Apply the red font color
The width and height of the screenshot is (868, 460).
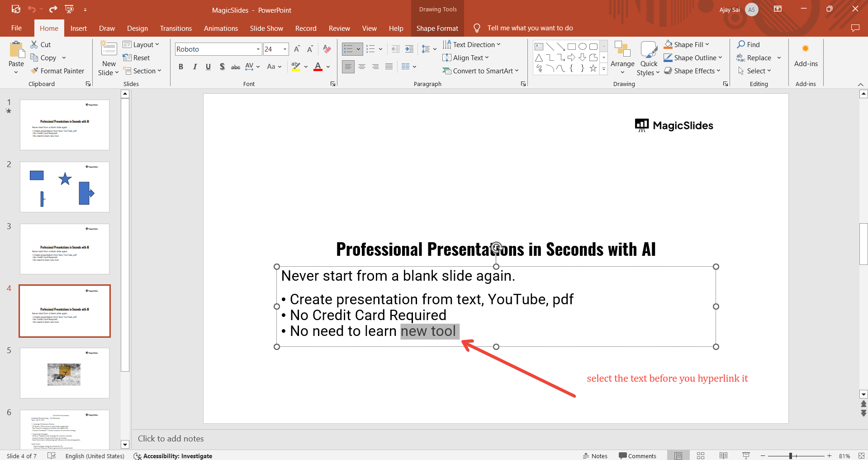(318, 67)
